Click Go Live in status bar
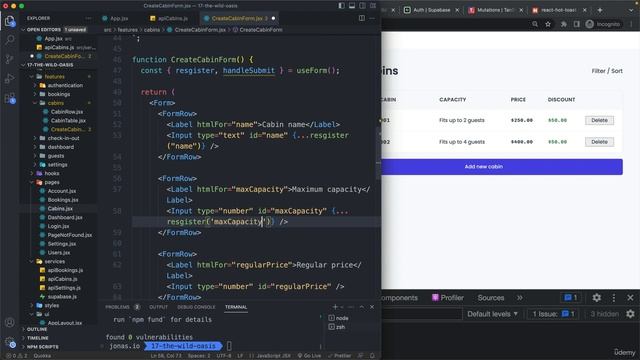Screen dimensions: 640x360 pyautogui.click(x=309, y=356)
